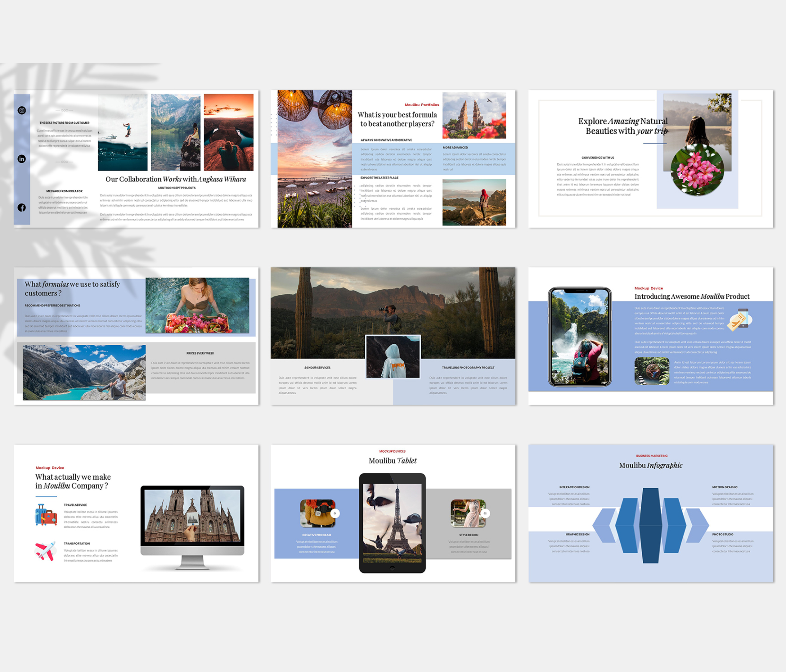Image resolution: width=786 pixels, height=672 pixels.
Task: Click the 'MULTI CONCEPT PROJECTS' subheading
Action: point(177,188)
